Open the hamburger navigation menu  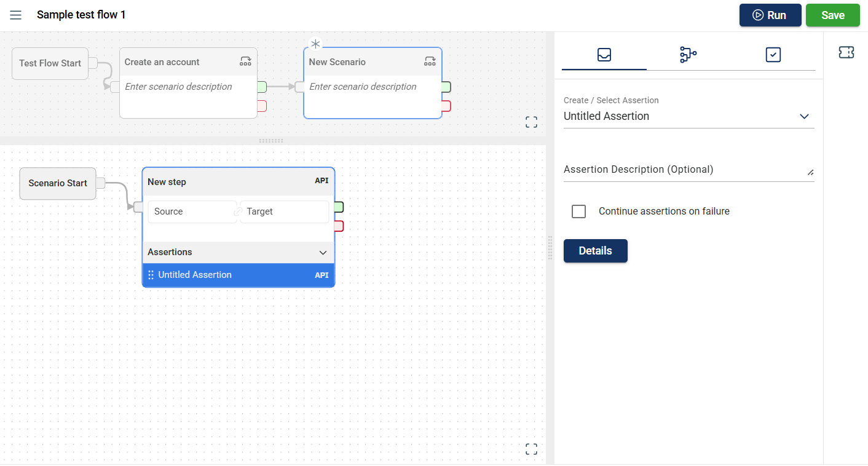[x=16, y=15]
